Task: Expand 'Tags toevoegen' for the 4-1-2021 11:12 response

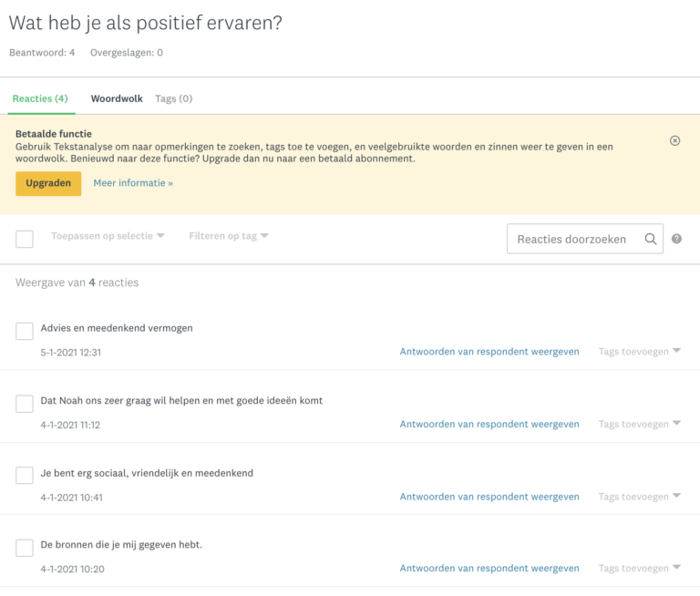Action: 639,424
